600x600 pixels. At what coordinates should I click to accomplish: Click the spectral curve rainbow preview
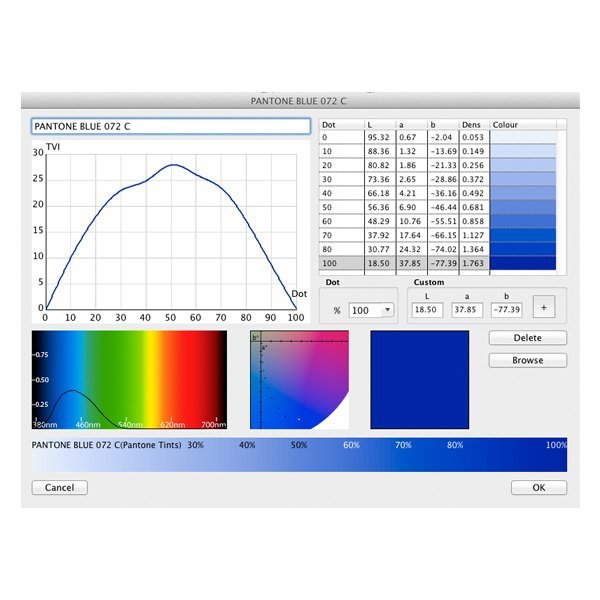click(x=129, y=380)
